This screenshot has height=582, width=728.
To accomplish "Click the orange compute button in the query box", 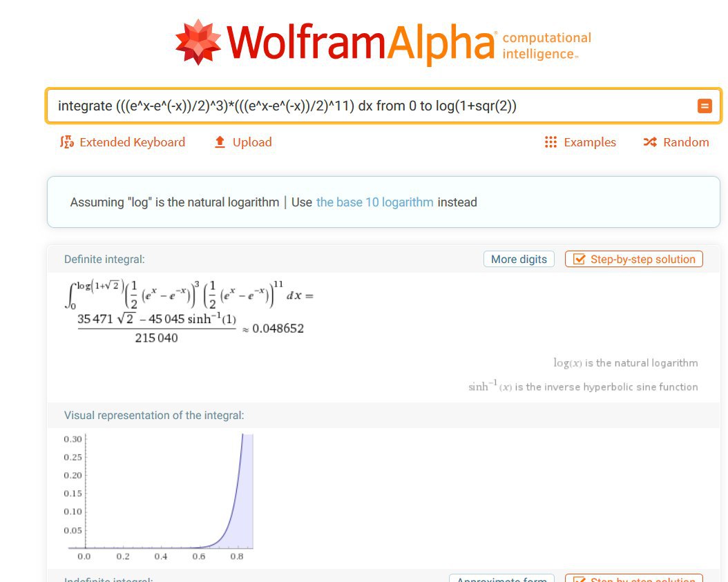I will (x=705, y=106).
